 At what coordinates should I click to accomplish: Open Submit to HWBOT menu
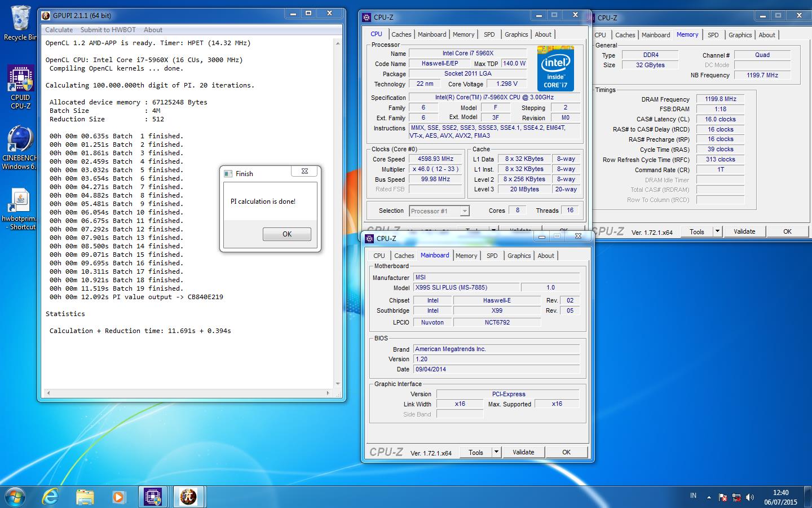point(108,30)
